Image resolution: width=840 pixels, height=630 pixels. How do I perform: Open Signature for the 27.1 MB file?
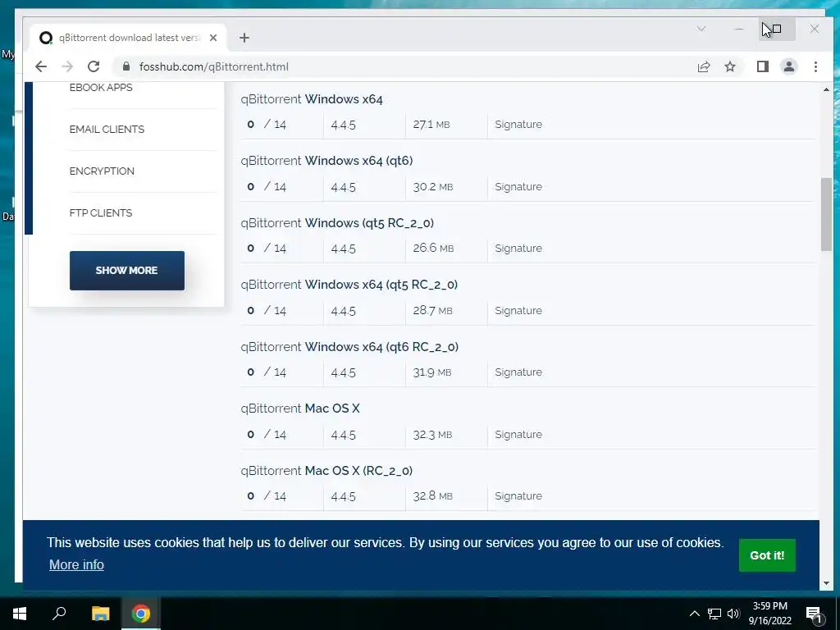(x=518, y=125)
